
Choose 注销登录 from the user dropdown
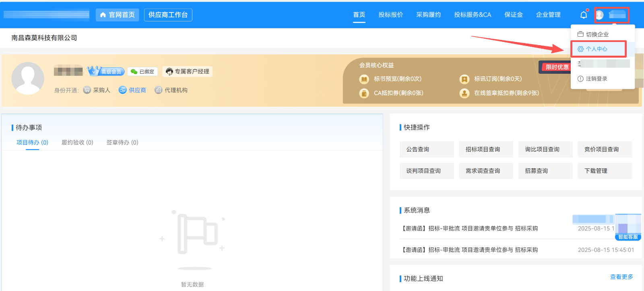pyautogui.click(x=603, y=79)
